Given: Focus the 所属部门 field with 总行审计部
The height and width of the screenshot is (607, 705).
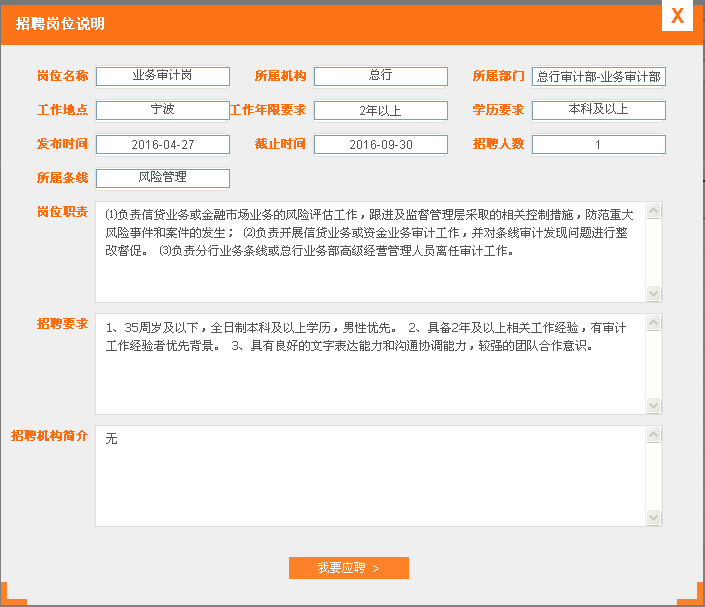Looking at the screenshot, I should [598, 76].
